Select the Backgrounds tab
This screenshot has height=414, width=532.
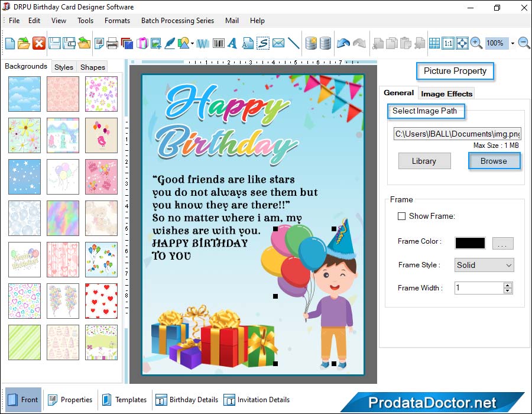pos(26,66)
